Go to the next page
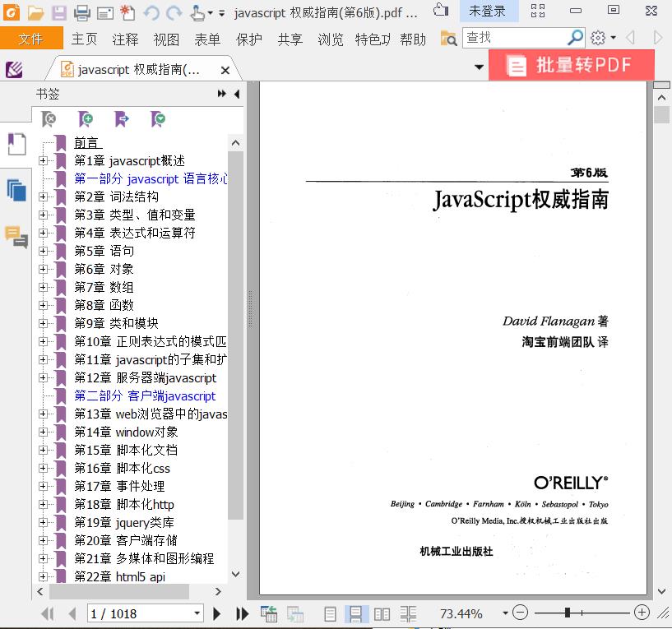672x629 pixels. click(x=217, y=614)
